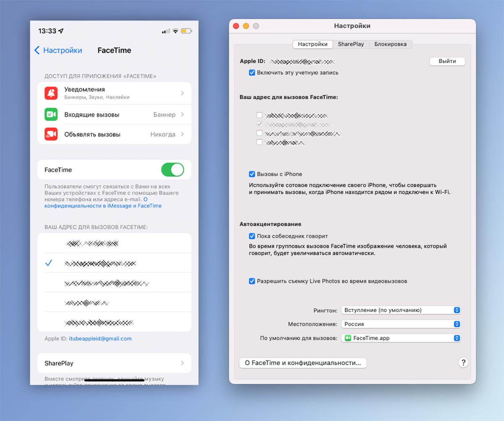Tap the red Notifications bell icon

point(51,93)
